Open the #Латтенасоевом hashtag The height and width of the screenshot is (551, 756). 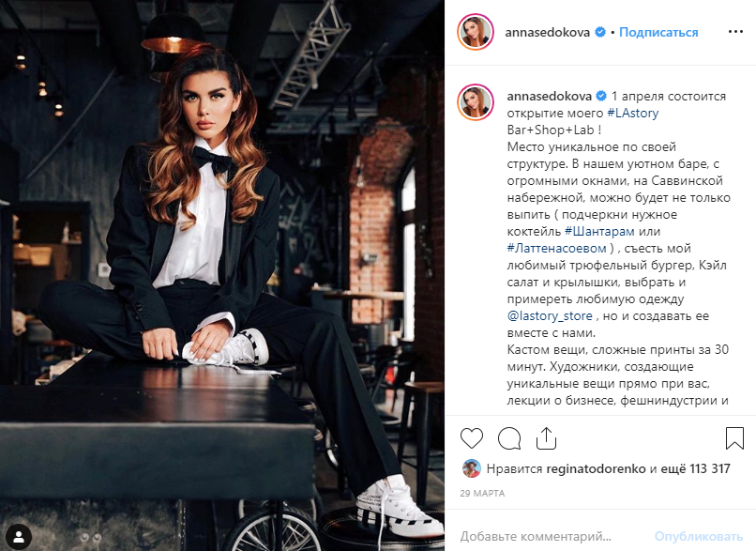click(x=556, y=248)
